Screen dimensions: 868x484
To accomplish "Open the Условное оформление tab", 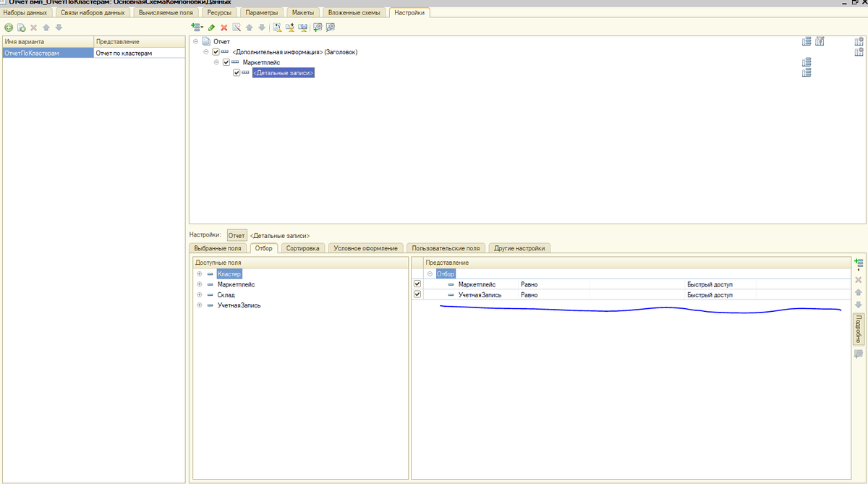I will [366, 248].
